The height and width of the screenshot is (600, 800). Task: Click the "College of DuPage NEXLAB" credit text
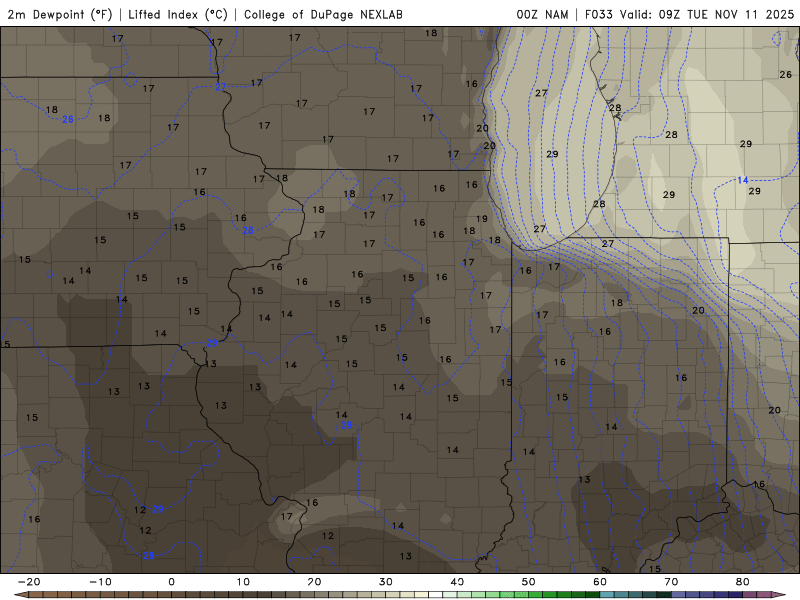point(323,14)
